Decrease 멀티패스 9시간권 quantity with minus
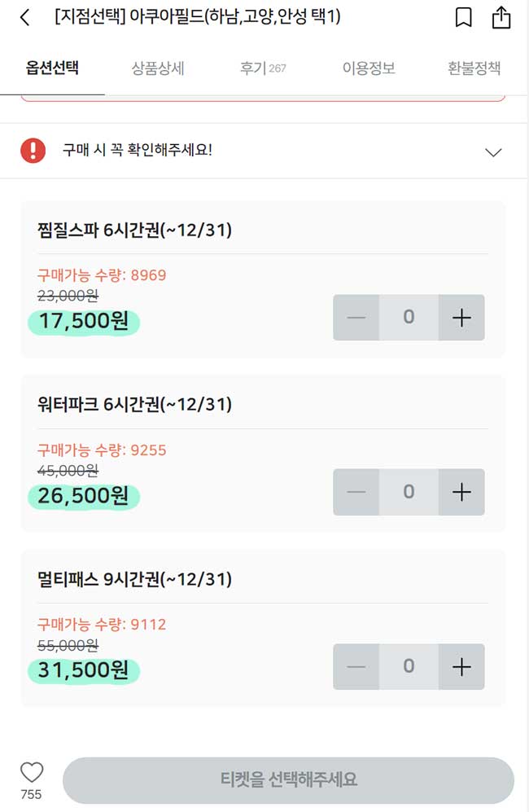The width and height of the screenshot is (529, 812). (x=356, y=666)
